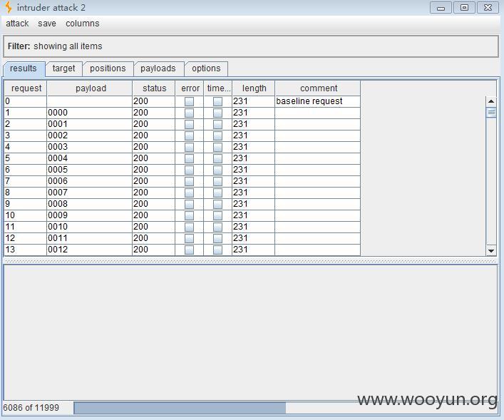Screen dimensions: 504x420
Task: Select payload cell 0007
Action: coord(89,193)
